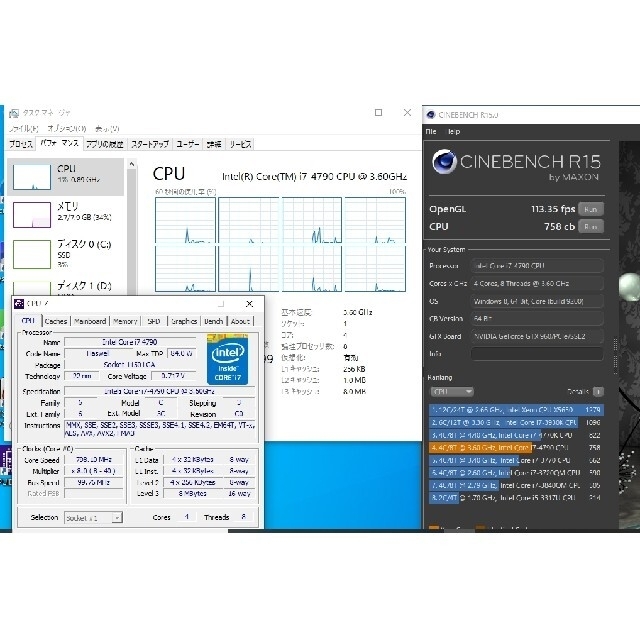Screen dimensions: 640x640
Task: Switch to CPU-Z Mainboard tab
Action: pos(90,321)
